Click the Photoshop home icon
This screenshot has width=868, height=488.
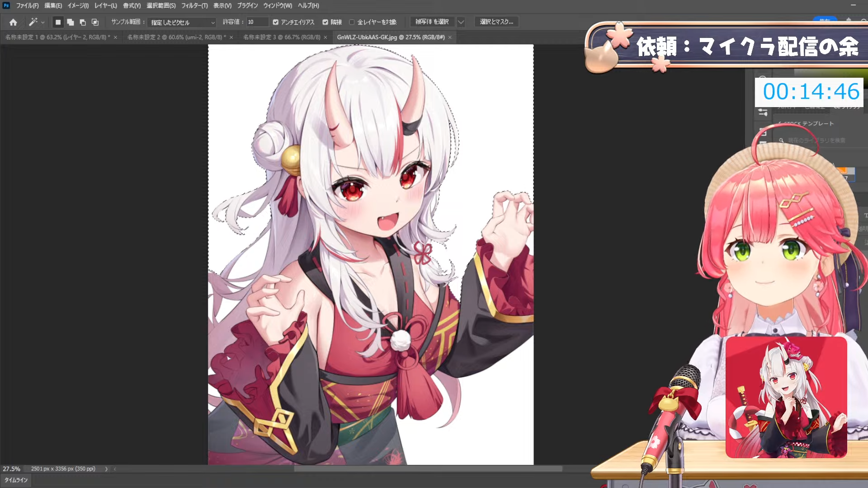[x=13, y=22]
